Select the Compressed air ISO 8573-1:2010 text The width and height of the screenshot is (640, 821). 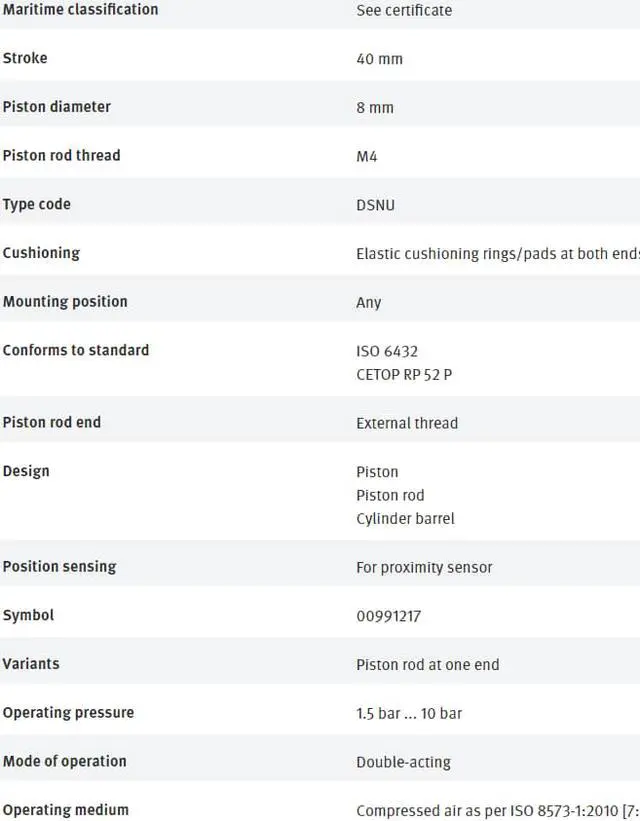pyautogui.click(x=498, y=811)
